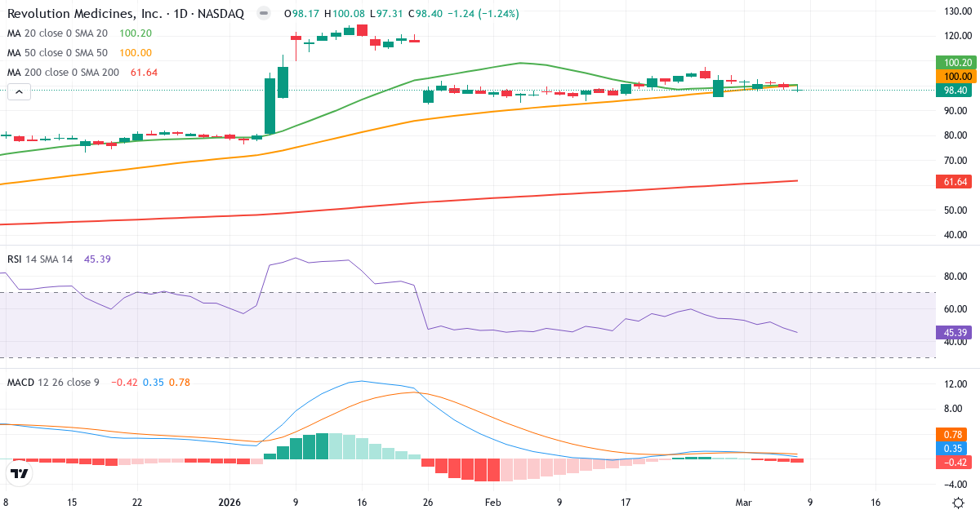Viewport: 980px width, 514px height.
Task: Click the red 61.64 MA 200 price label
Action: click(954, 182)
